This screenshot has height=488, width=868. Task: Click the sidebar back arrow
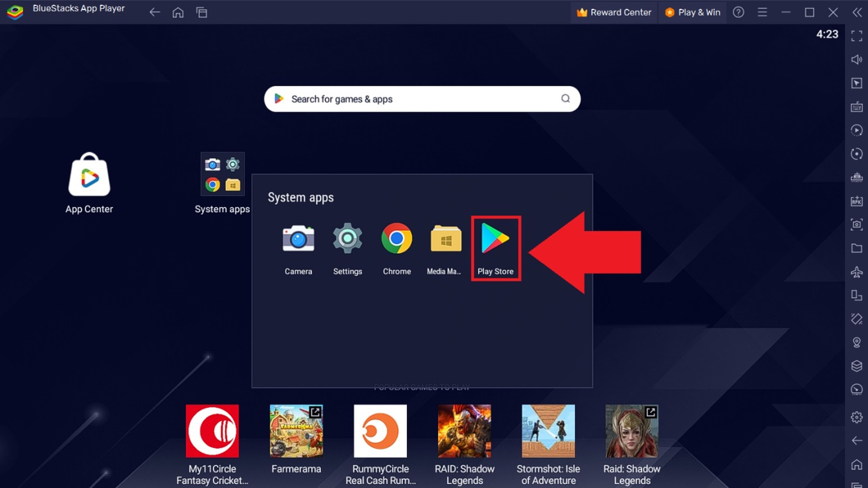click(x=856, y=441)
